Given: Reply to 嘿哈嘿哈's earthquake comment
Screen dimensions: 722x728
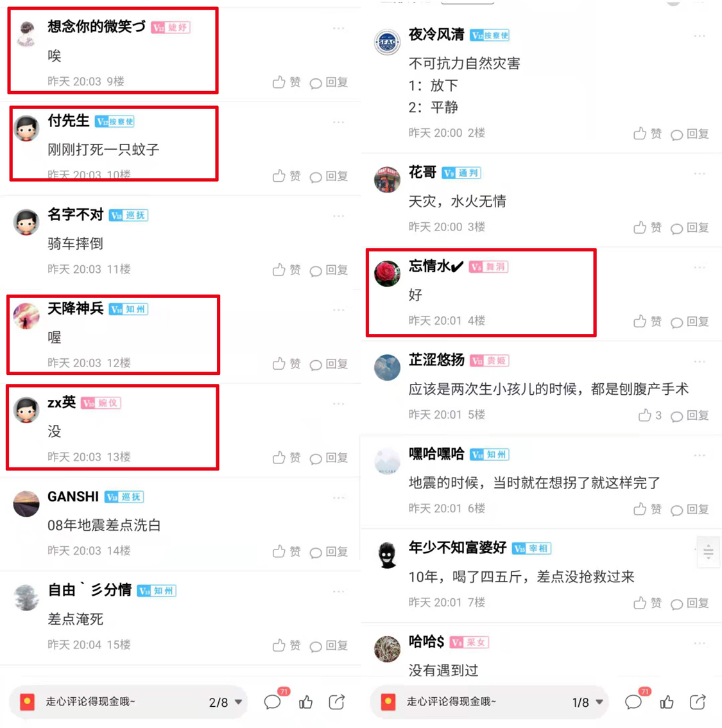Looking at the screenshot, I should (690, 509).
